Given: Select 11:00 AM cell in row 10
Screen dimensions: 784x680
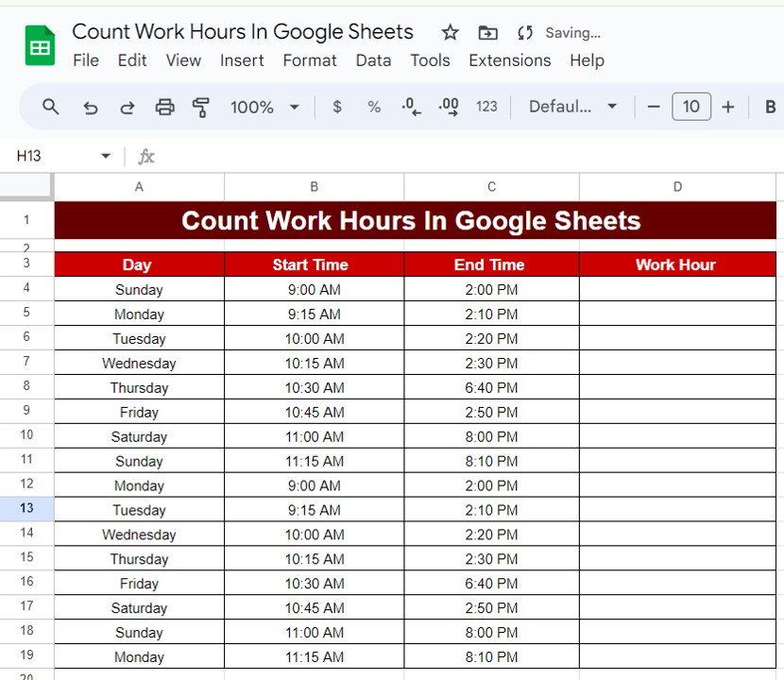Looking at the screenshot, I should click(314, 436).
